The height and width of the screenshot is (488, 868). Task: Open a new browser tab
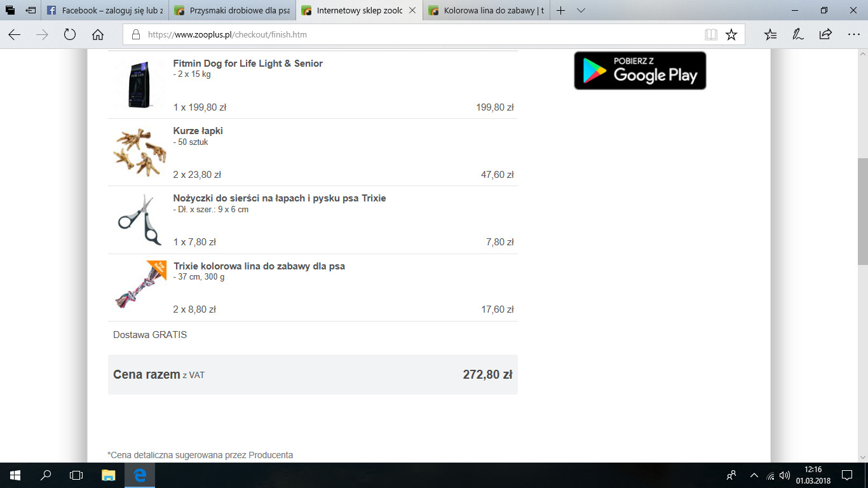(x=560, y=10)
